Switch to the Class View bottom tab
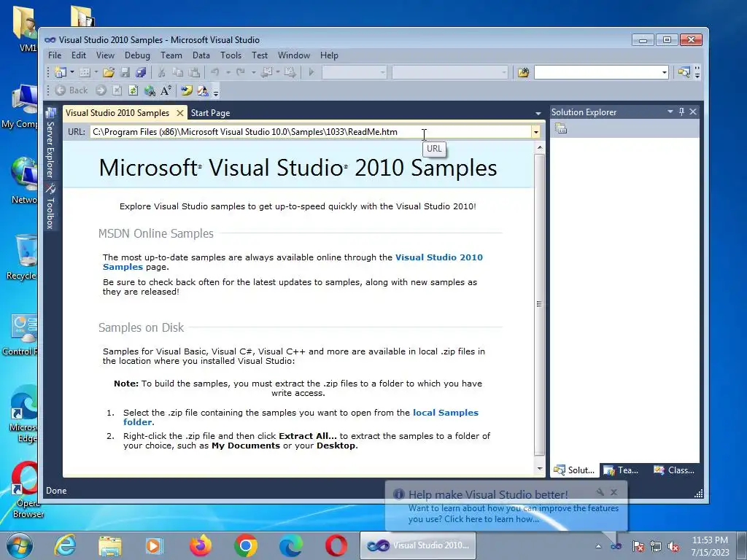Image resolution: width=747 pixels, height=560 pixels. [673, 470]
